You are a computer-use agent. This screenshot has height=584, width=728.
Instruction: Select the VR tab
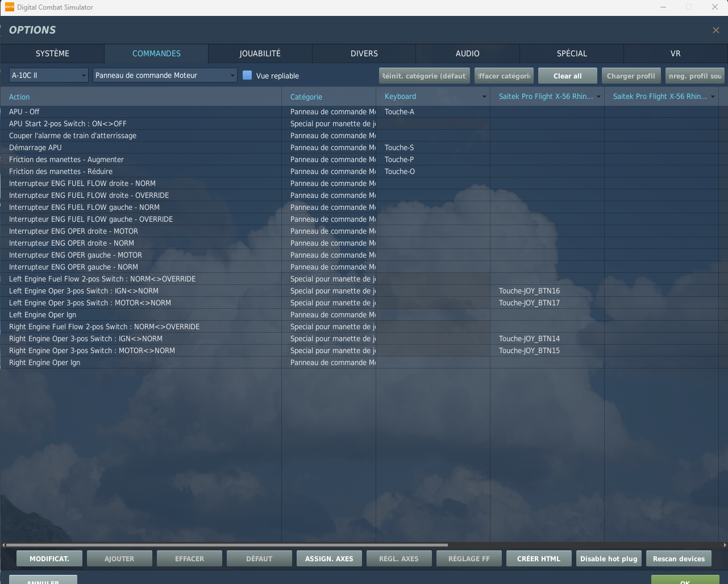[675, 53]
